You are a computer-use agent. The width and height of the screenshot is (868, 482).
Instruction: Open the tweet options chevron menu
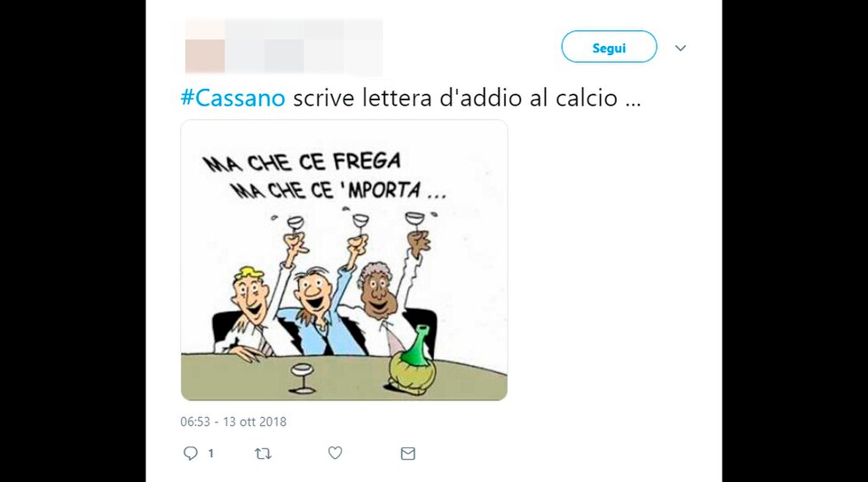681,48
